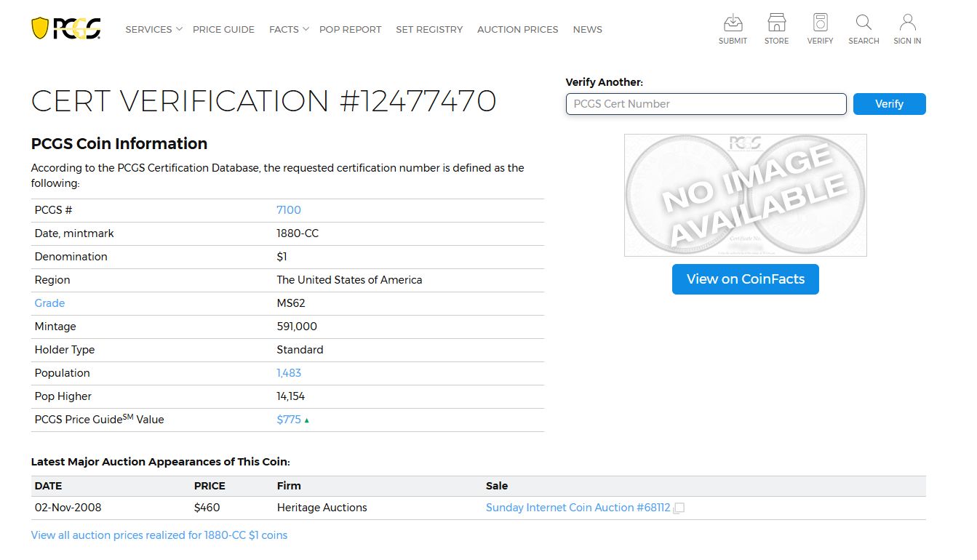Select the $1 denomination value

(x=282, y=257)
